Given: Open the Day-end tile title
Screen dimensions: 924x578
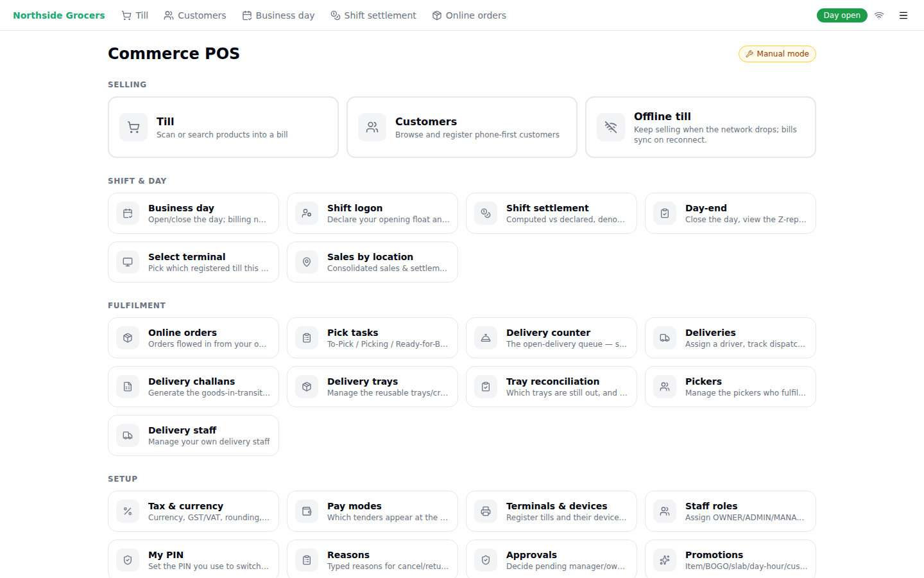Looking at the screenshot, I should pos(706,208).
